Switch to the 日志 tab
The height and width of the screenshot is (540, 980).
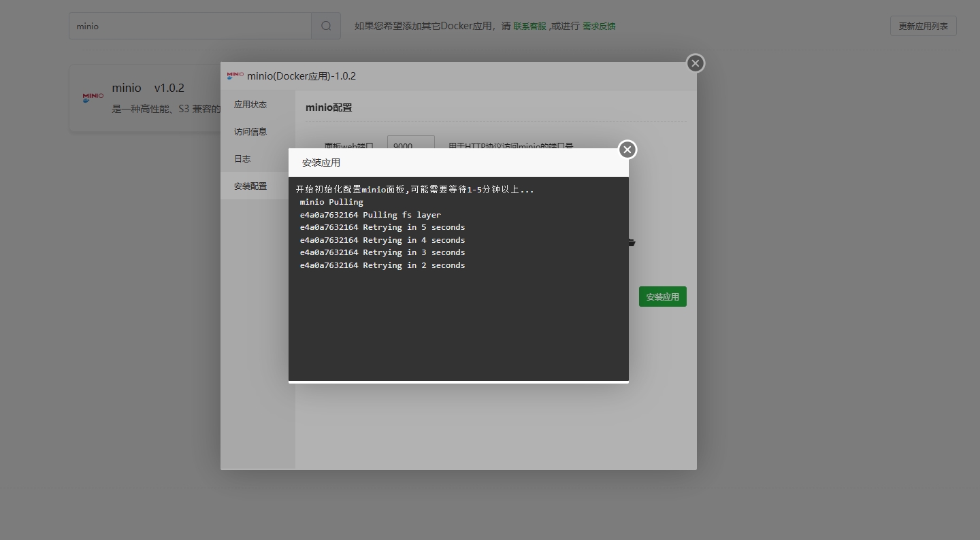pyautogui.click(x=258, y=159)
